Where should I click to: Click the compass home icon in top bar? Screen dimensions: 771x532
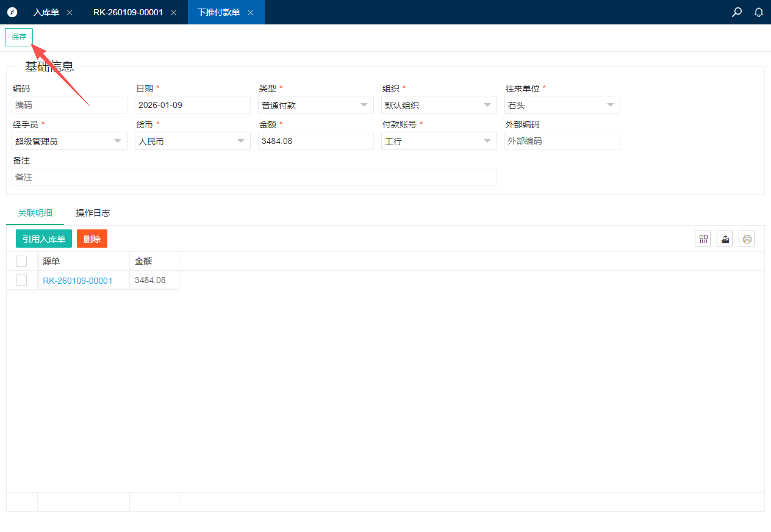click(12, 12)
